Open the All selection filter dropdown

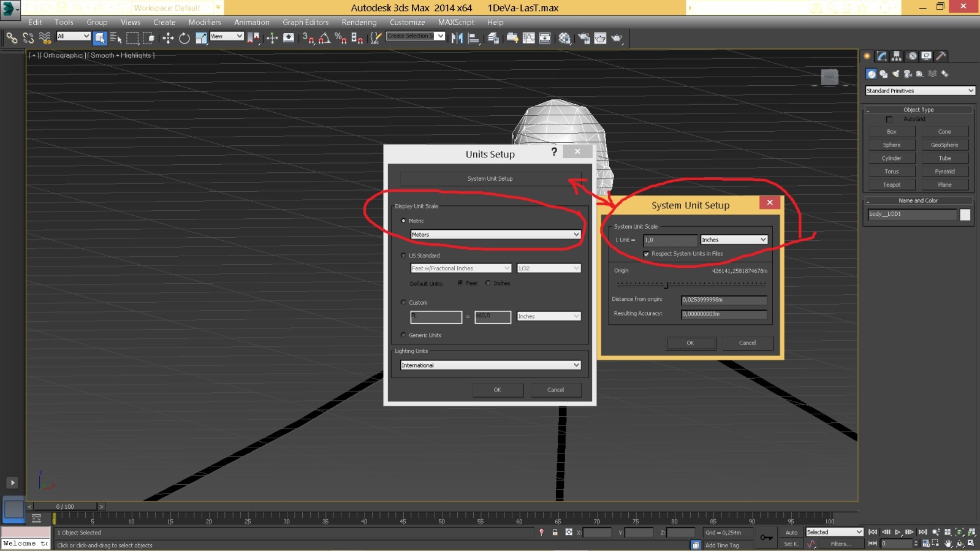[74, 37]
